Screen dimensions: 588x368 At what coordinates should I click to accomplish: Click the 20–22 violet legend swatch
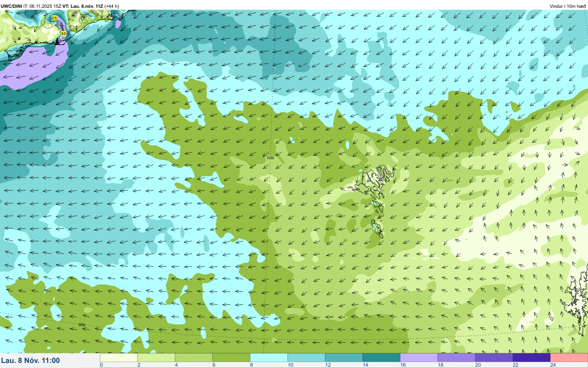pyautogui.click(x=494, y=357)
